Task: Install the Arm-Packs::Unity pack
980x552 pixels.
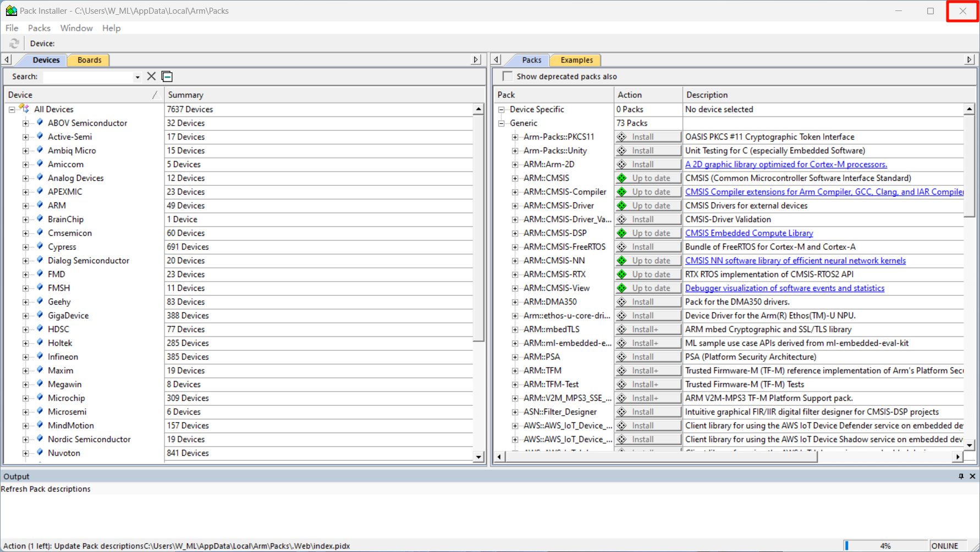Action: click(x=648, y=151)
